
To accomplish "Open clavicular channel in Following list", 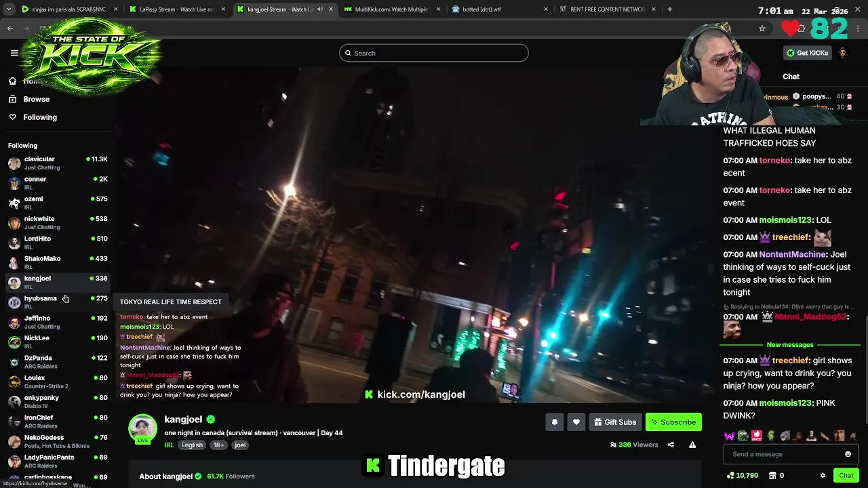I will (x=58, y=163).
